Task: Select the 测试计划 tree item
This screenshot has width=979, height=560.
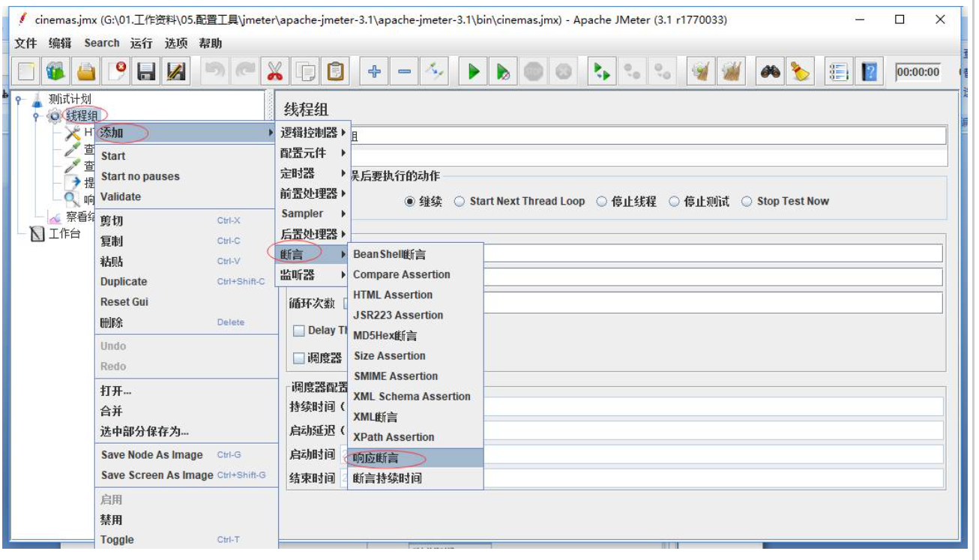Action: click(70, 99)
